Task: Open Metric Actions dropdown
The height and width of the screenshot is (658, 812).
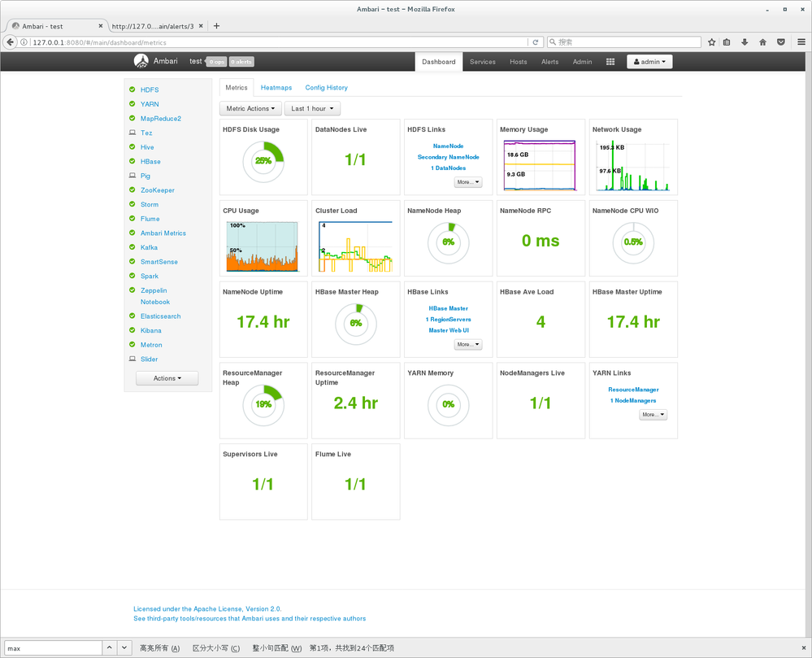Action: click(250, 109)
